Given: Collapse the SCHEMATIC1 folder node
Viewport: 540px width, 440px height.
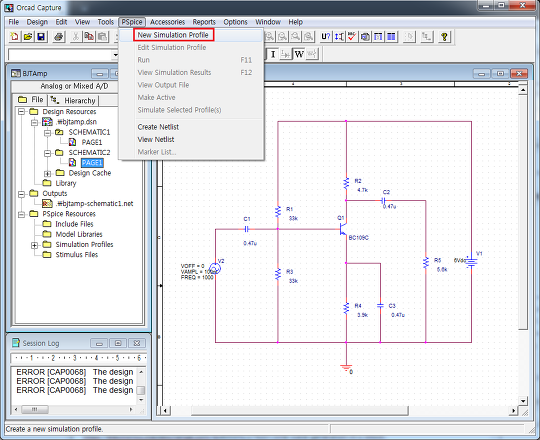Looking at the screenshot, I should [48, 133].
